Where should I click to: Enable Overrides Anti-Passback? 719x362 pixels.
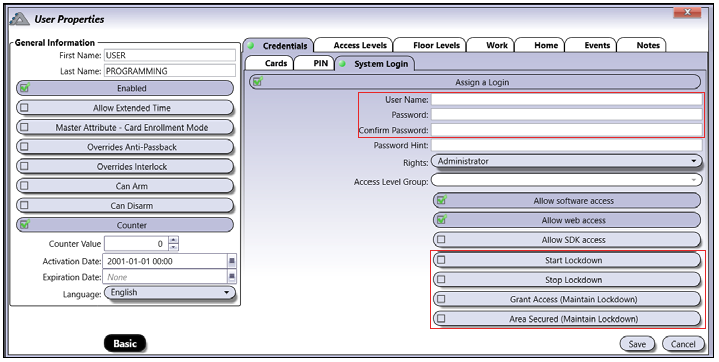125,147
